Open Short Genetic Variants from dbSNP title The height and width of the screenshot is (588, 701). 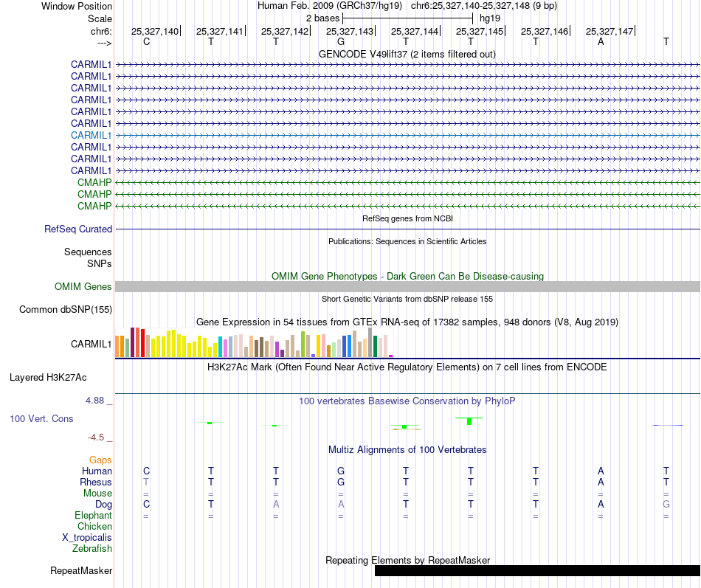[x=407, y=299]
